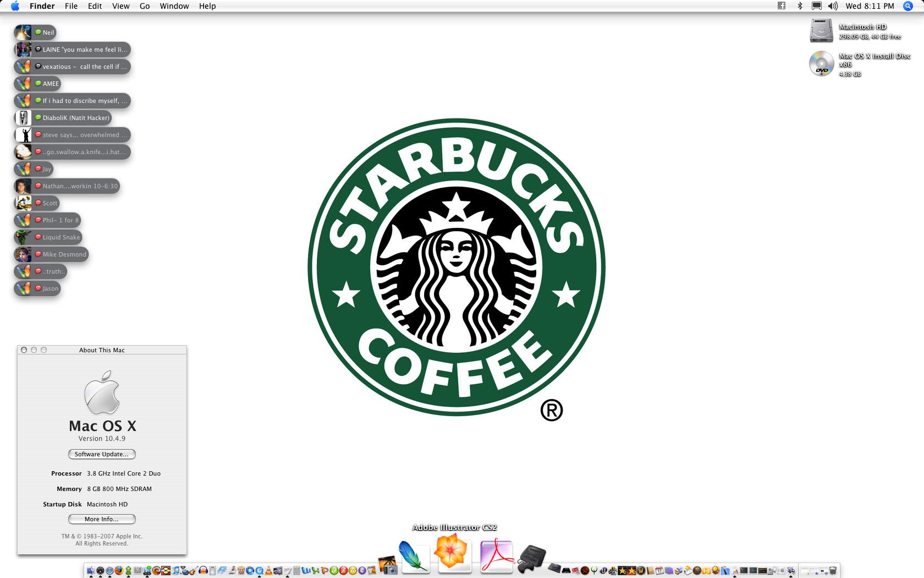
Task: Open the Finder application menu
Action: click(42, 6)
